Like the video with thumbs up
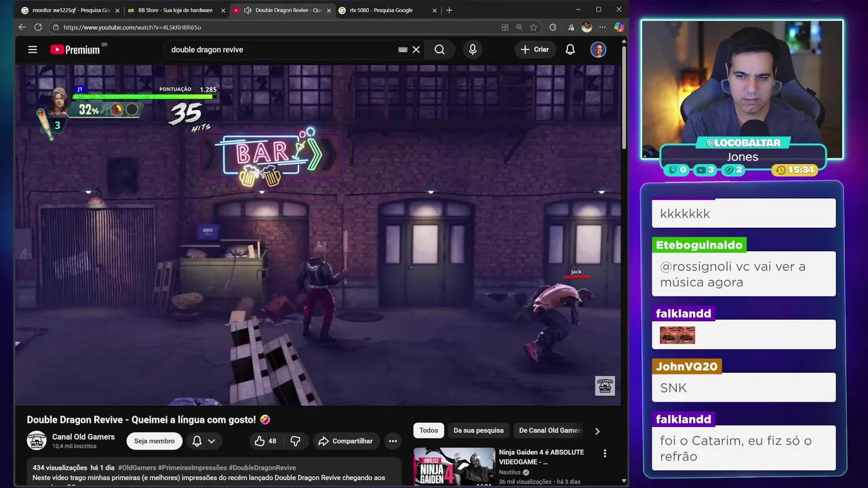 click(266, 441)
